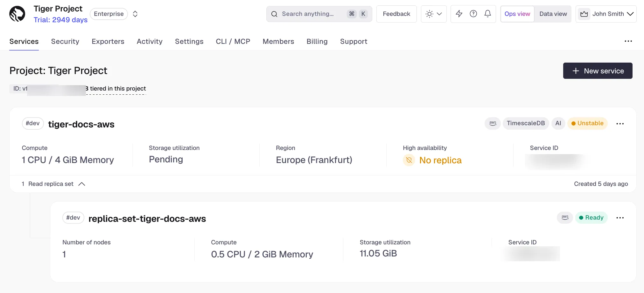Viewport: 644px width, 293px height.
Task: Click the Number of nodes label
Action: tap(87, 242)
